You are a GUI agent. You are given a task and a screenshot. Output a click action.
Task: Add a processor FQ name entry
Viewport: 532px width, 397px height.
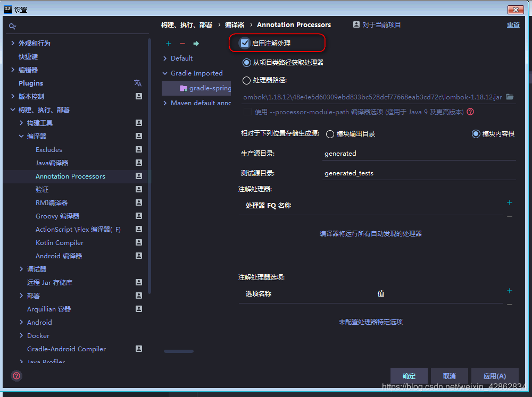click(509, 202)
